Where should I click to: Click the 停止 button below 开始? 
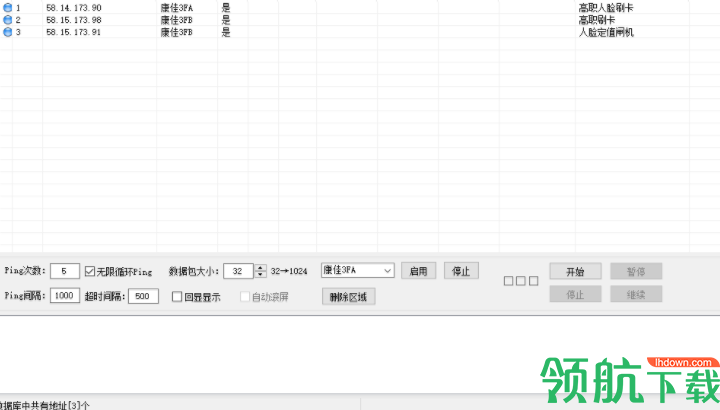[575, 294]
